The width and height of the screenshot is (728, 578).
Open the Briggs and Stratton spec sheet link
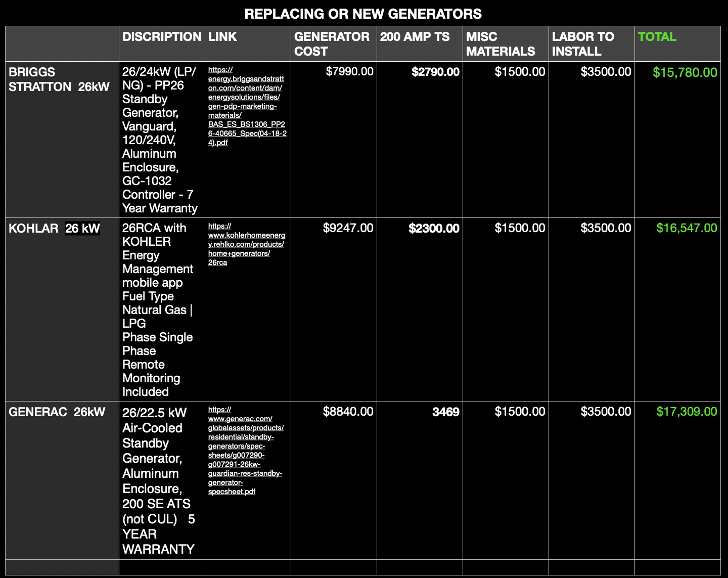(x=247, y=106)
